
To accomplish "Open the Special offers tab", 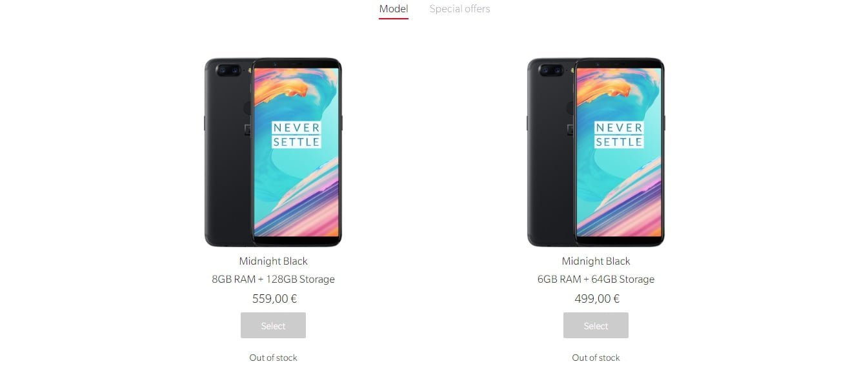I will pyautogui.click(x=459, y=9).
